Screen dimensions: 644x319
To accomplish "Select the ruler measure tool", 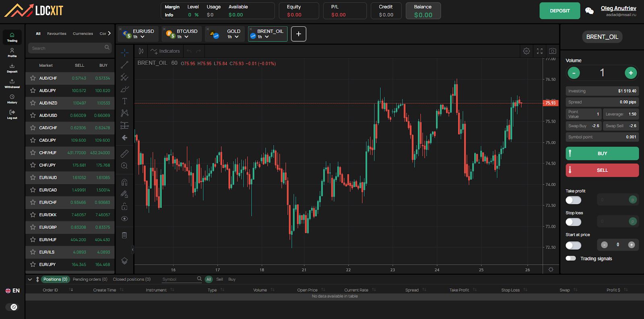I will click(x=125, y=153).
